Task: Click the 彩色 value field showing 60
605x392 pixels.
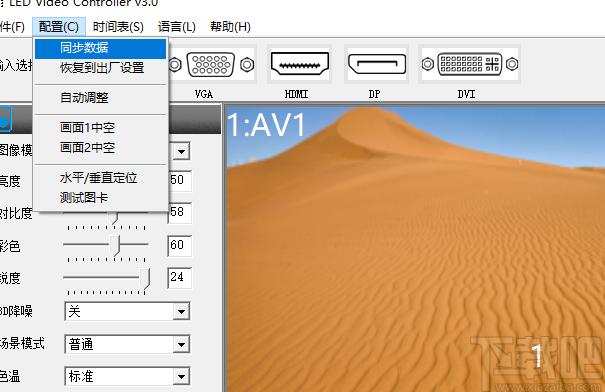Action: coord(180,245)
